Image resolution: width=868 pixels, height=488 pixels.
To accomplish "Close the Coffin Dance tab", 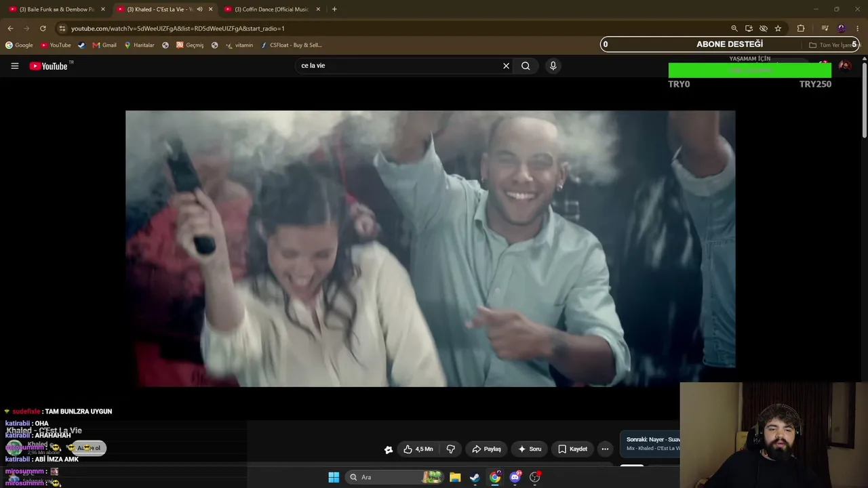I will pyautogui.click(x=318, y=9).
